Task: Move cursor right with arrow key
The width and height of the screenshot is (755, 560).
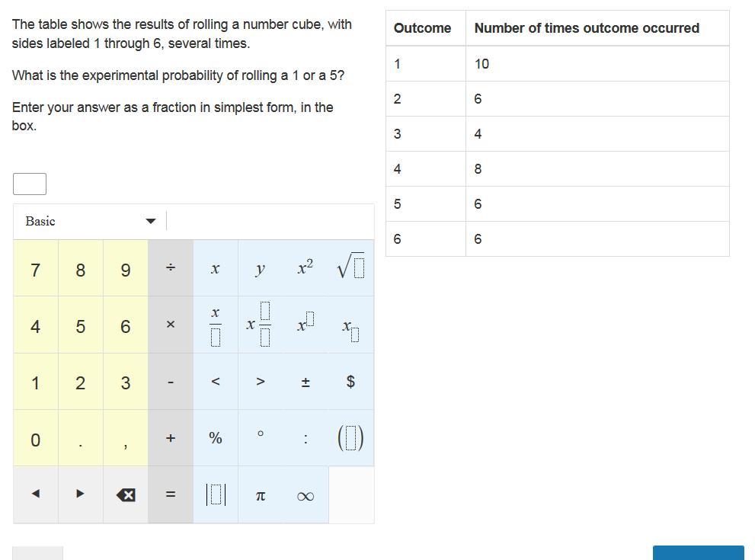Action: pos(81,494)
